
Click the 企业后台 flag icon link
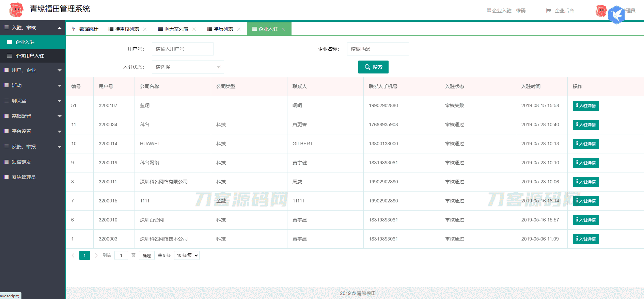[x=560, y=11]
